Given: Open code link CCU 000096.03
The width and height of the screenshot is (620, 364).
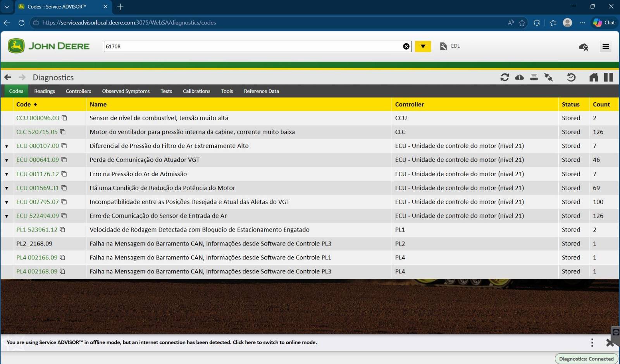Looking at the screenshot, I should (x=38, y=118).
